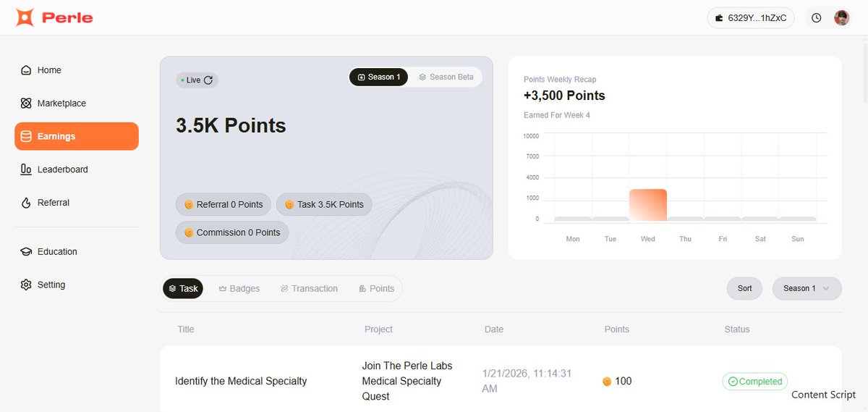Go to Leaderboard in sidebar
868x412 pixels.
[77, 169]
